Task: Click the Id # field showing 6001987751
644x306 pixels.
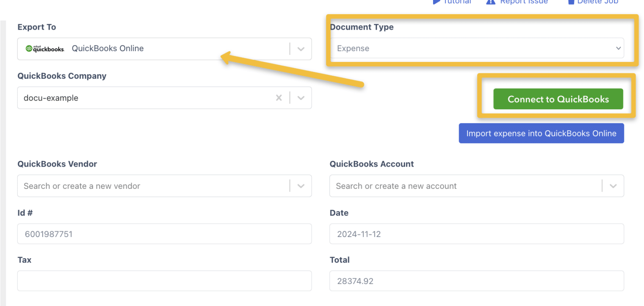Action: click(x=164, y=234)
